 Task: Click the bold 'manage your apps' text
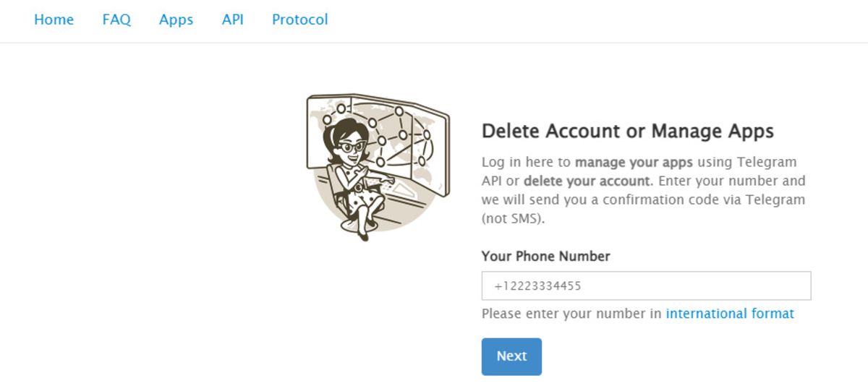click(x=634, y=162)
